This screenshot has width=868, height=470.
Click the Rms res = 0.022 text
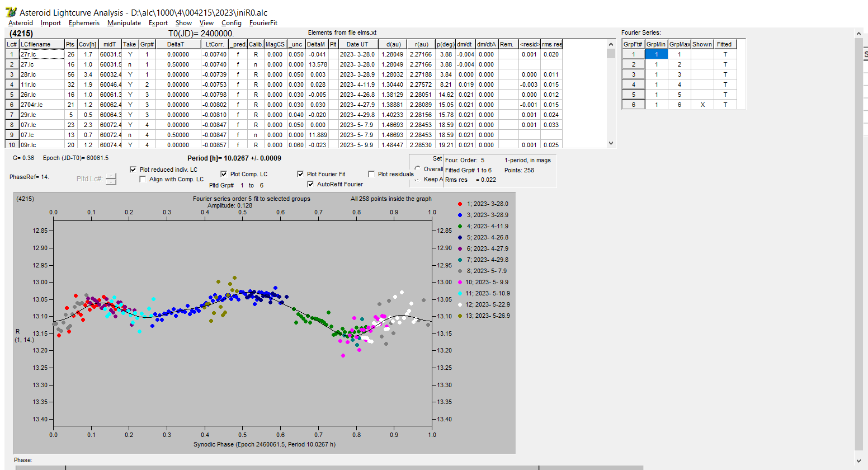(470, 180)
